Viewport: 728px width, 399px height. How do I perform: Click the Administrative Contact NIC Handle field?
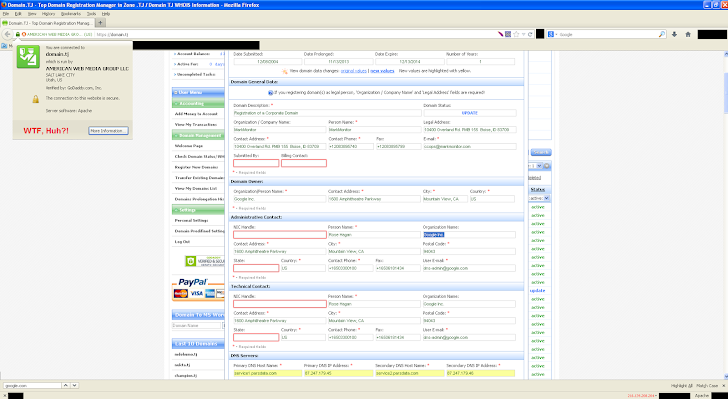tap(280, 235)
